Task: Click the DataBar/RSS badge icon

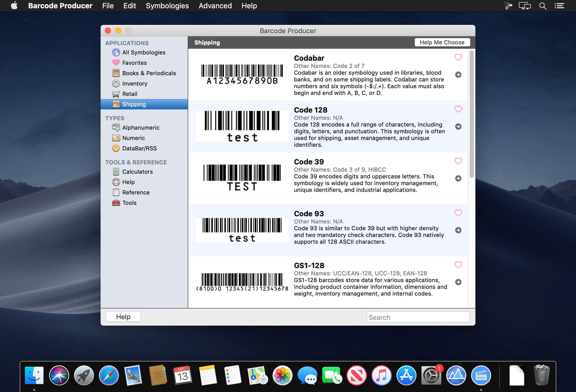Action: click(116, 148)
